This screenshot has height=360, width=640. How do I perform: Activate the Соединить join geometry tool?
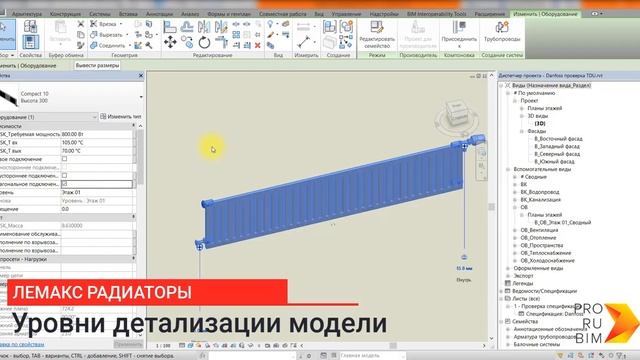coord(108,45)
